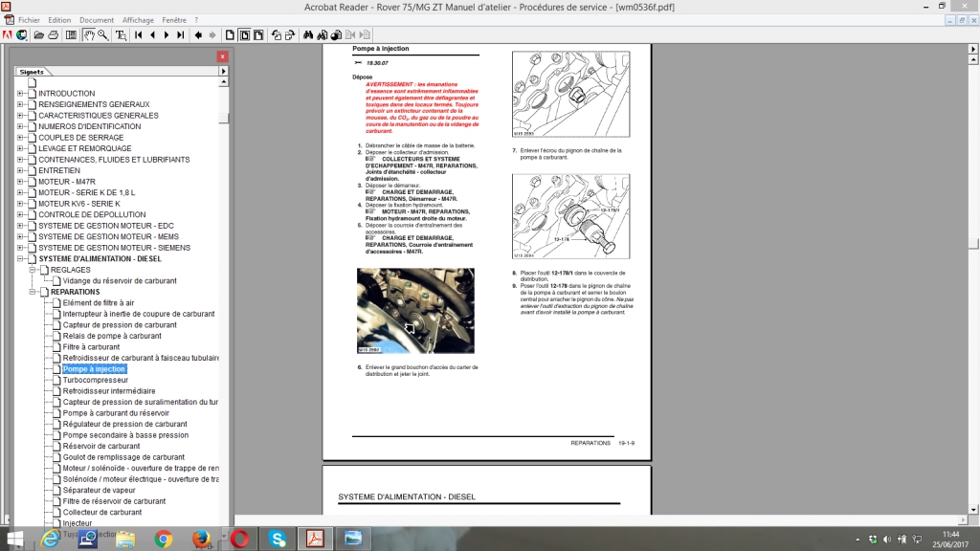Go to the next page
The height and width of the screenshot is (551, 980).
pyautogui.click(x=167, y=35)
